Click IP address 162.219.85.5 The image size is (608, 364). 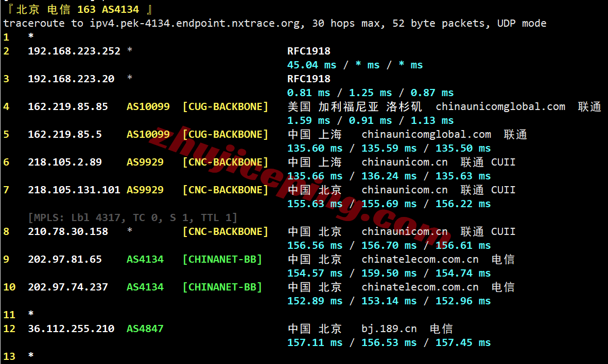65,135
